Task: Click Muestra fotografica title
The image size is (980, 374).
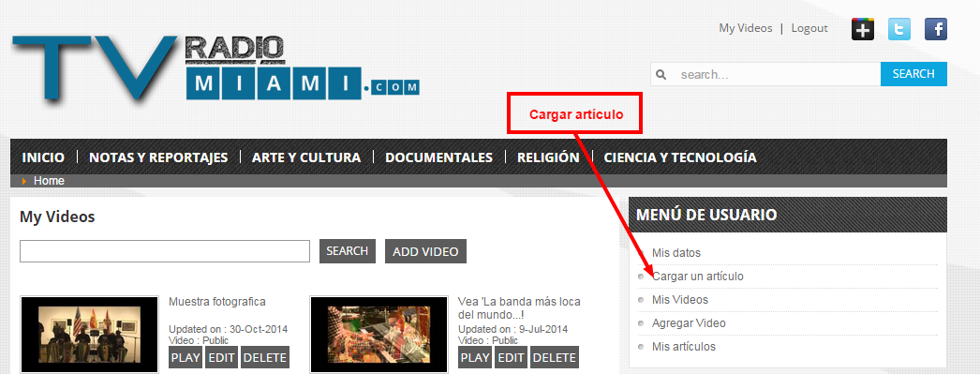Action: pos(216,302)
